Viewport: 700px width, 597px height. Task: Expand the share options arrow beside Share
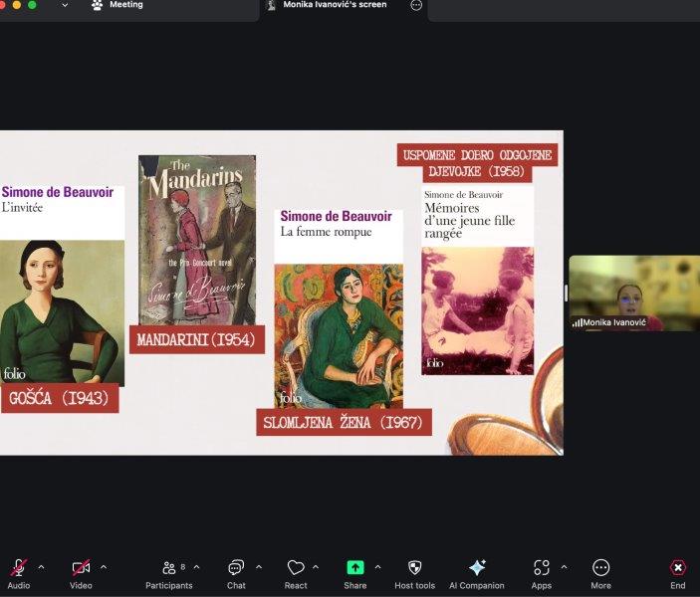[x=377, y=567]
